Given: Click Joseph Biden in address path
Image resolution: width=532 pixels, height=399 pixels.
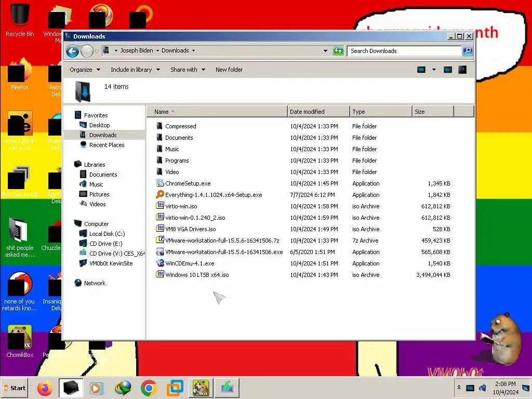Looking at the screenshot, I should [137, 50].
